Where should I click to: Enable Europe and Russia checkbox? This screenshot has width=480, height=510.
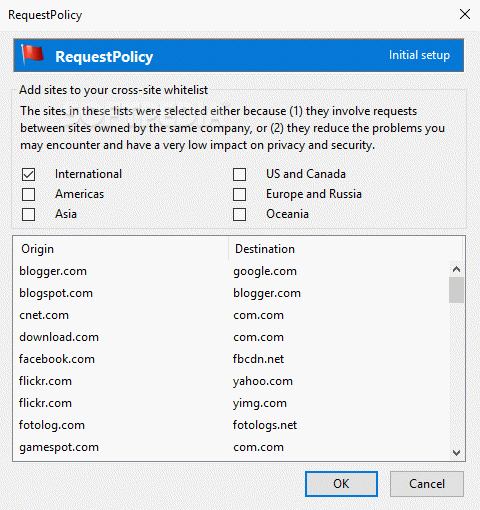pos(239,194)
